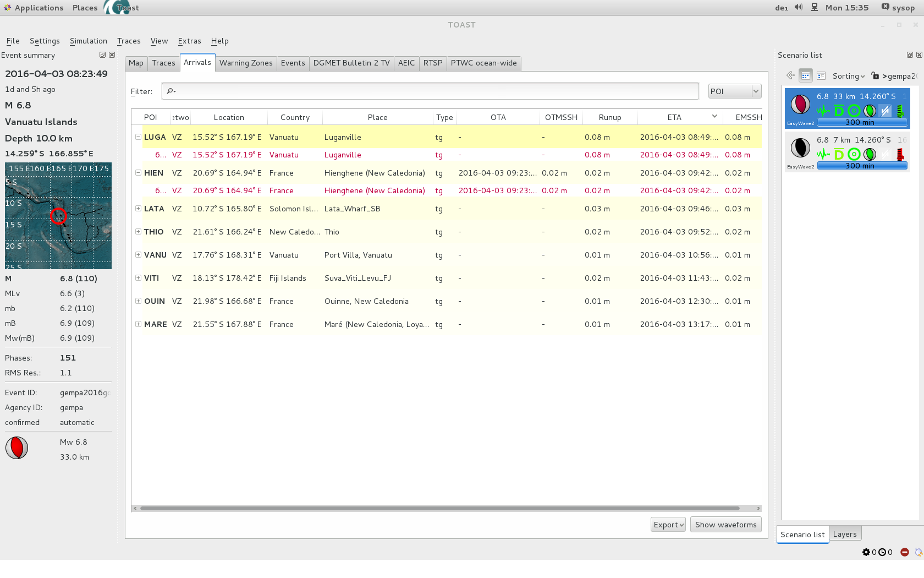Screen dimensions: 924x578
Task: Click the green target icon in the 7 km scenario
Action: (854, 154)
